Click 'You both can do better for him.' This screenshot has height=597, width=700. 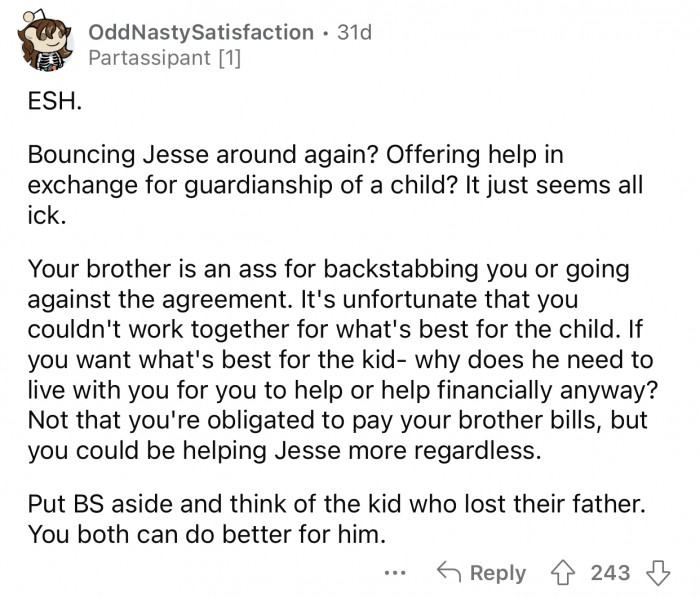207,534
